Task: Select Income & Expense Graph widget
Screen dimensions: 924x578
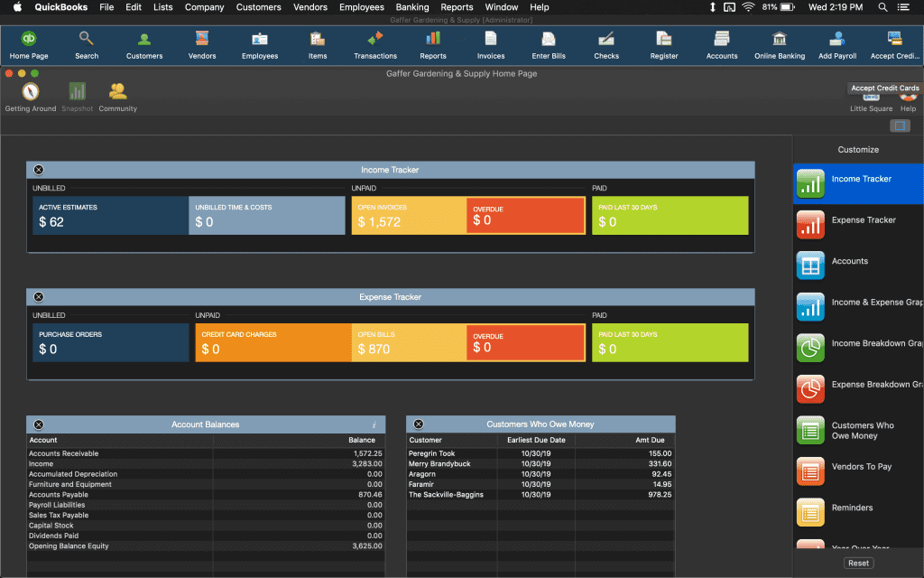Action: (x=859, y=307)
